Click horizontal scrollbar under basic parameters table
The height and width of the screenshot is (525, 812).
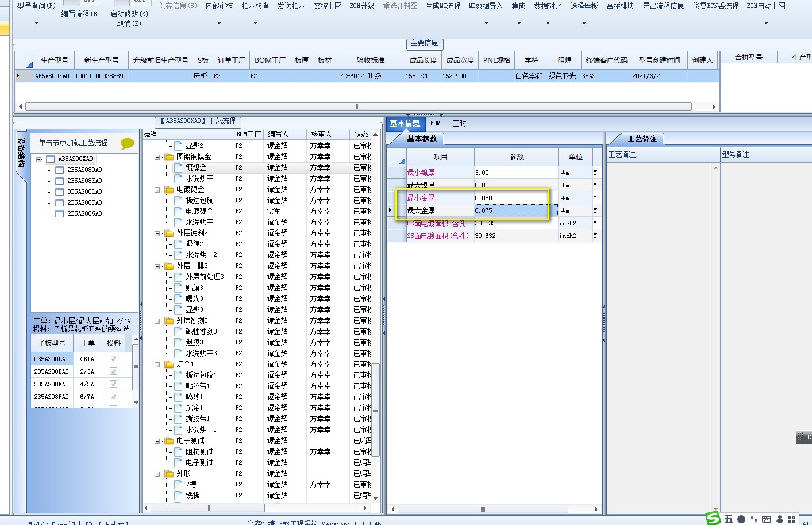point(483,509)
